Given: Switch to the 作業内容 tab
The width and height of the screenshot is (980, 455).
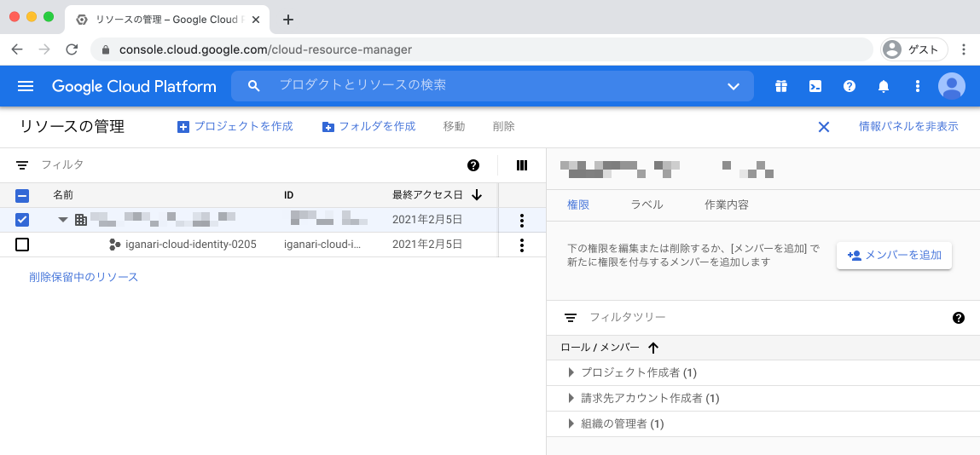Looking at the screenshot, I should click(x=726, y=204).
